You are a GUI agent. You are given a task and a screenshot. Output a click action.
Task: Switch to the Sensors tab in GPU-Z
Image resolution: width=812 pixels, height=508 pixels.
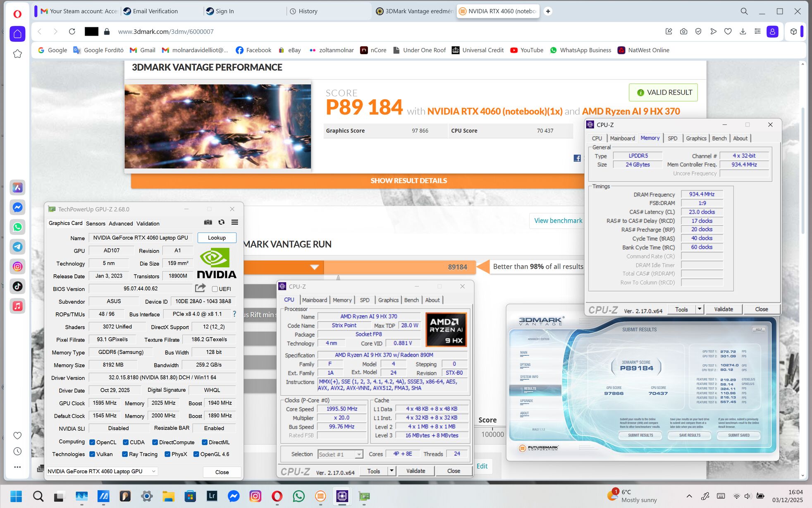(x=96, y=223)
